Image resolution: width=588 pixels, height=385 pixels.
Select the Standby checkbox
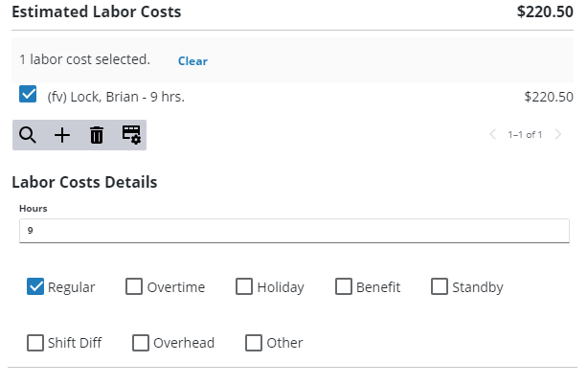tap(440, 286)
